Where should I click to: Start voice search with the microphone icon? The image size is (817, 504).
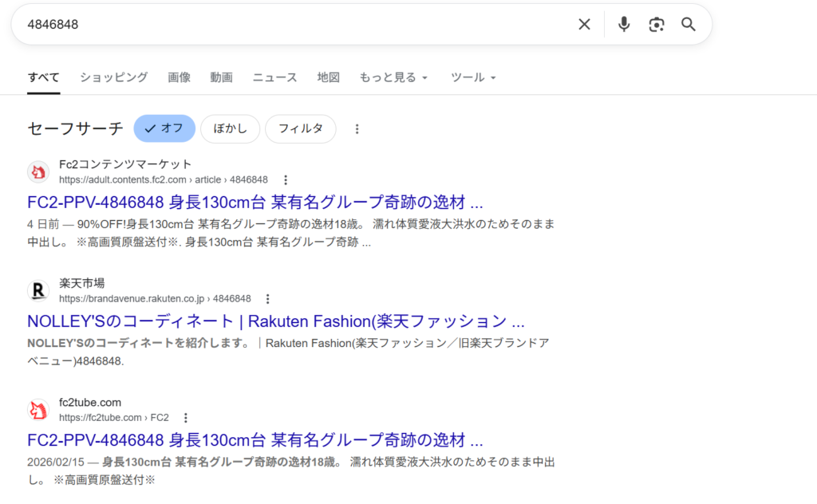click(624, 25)
